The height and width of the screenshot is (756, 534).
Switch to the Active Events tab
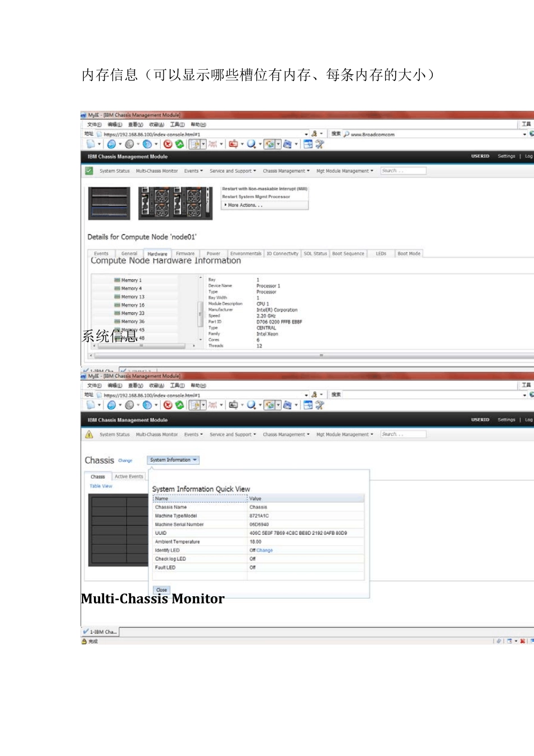click(x=129, y=476)
